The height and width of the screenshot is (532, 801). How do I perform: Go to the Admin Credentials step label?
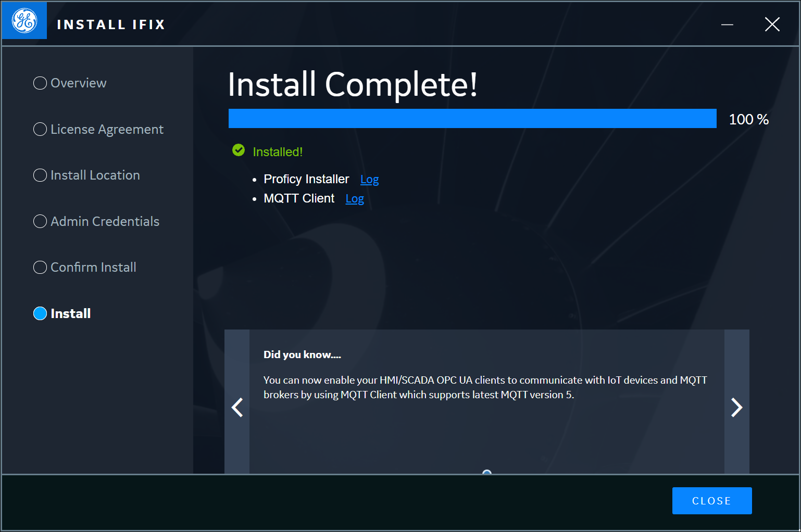click(x=105, y=221)
